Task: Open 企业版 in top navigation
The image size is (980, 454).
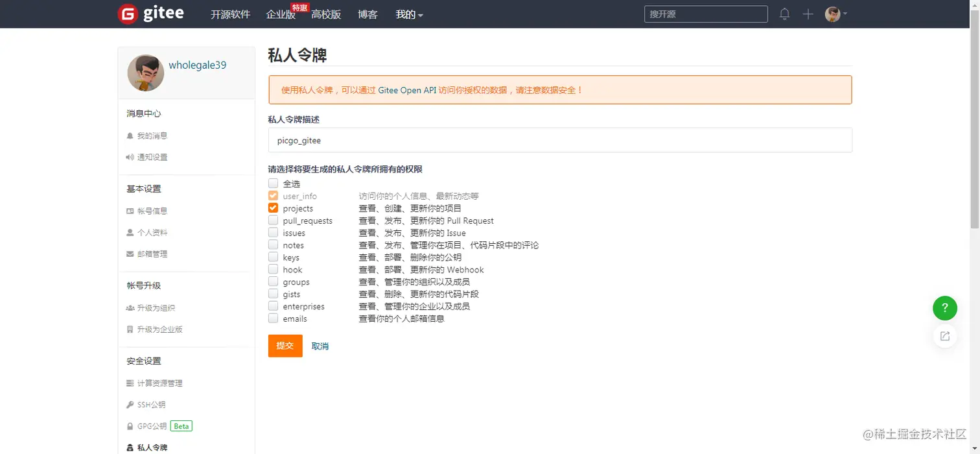Action: point(281,14)
